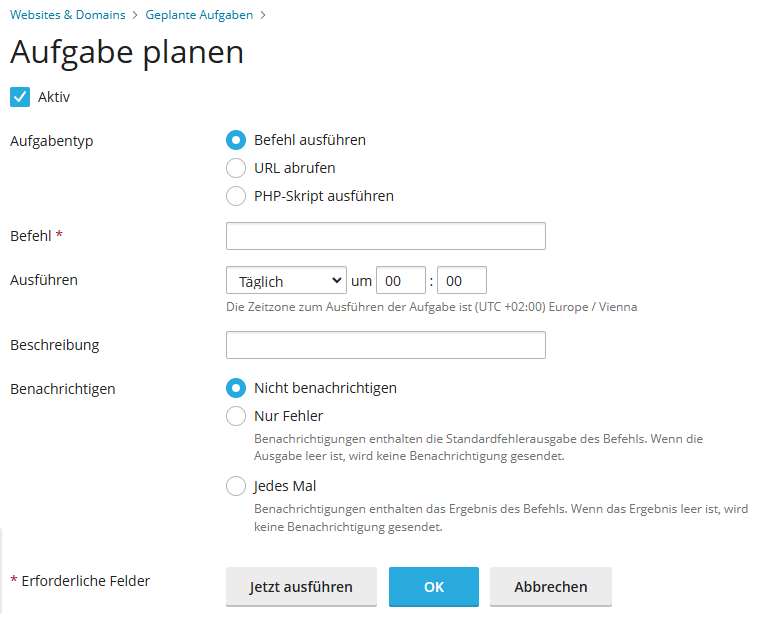Click the Jetzt ausführen button

(x=301, y=587)
